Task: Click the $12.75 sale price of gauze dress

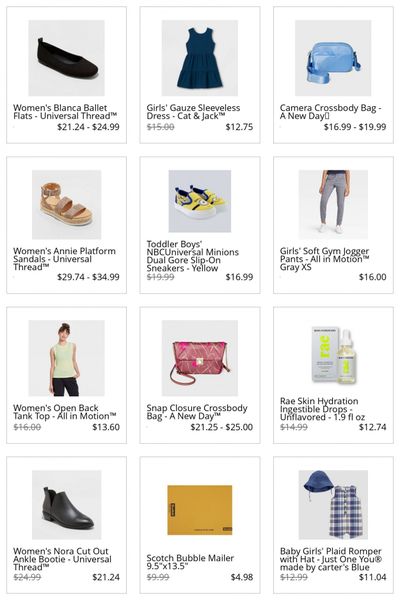Action: pos(239,127)
